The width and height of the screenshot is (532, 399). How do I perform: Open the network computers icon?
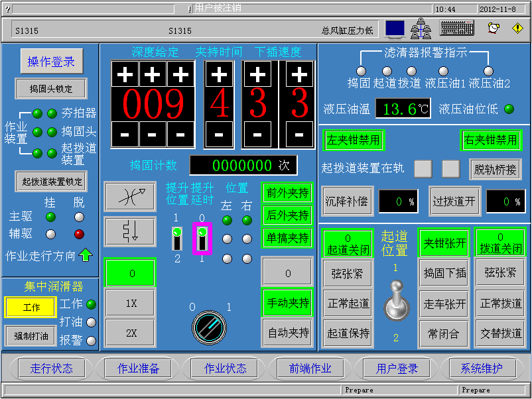(421, 28)
